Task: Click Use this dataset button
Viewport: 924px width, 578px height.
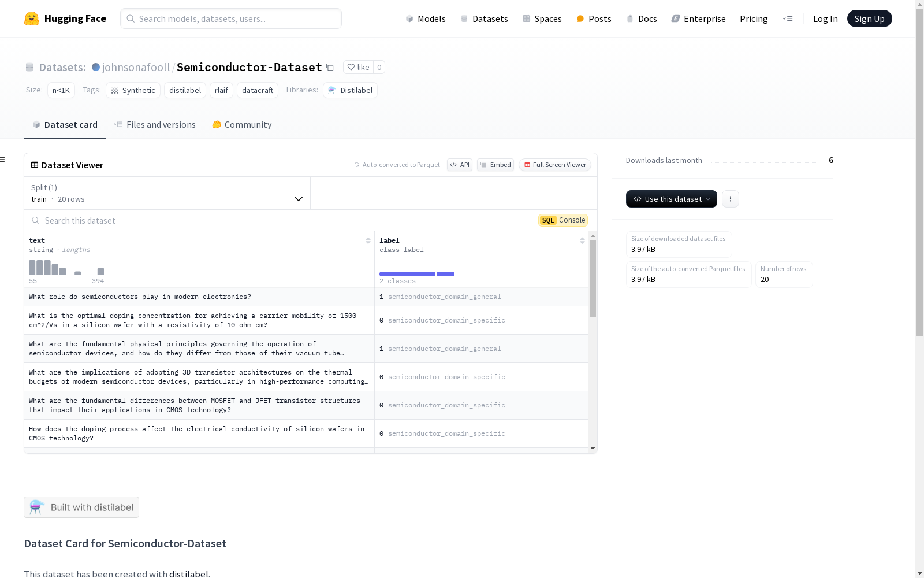Action: (x=672, y=199)
